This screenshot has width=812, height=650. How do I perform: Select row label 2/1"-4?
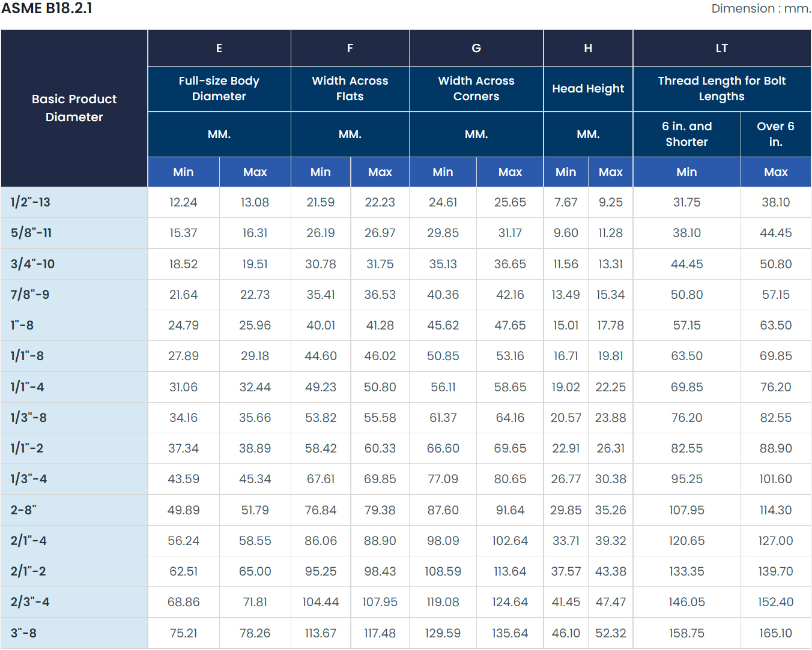pyautogui.click(x=28, y=541)
